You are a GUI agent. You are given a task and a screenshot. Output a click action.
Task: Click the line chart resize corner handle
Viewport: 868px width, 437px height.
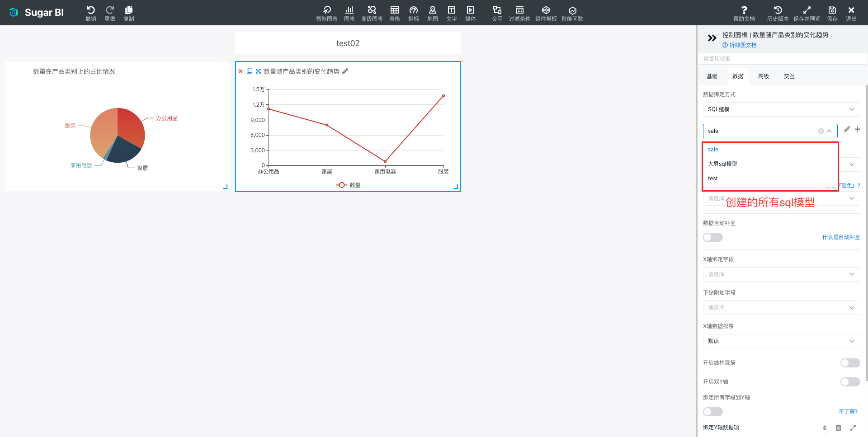coord(456,187)
